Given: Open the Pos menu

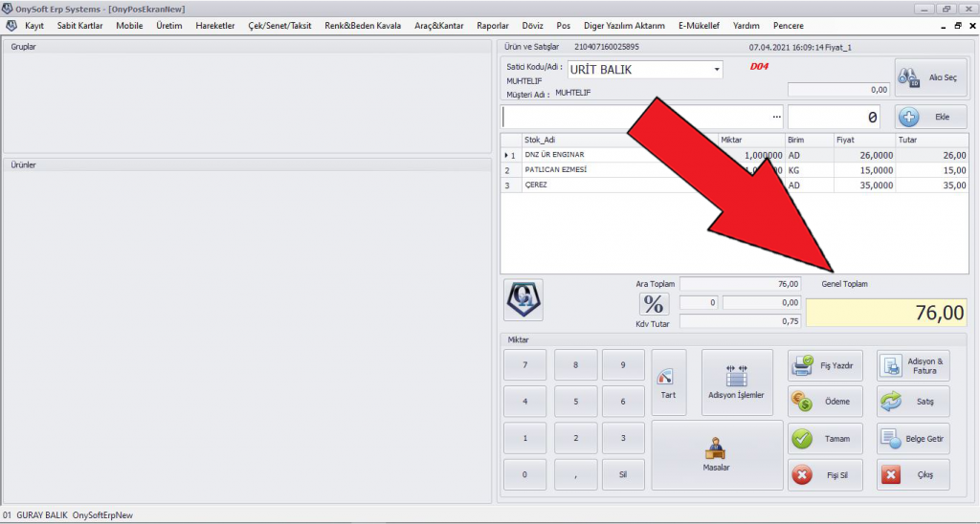Looking at the screenshot, I should tap(564, 26).
